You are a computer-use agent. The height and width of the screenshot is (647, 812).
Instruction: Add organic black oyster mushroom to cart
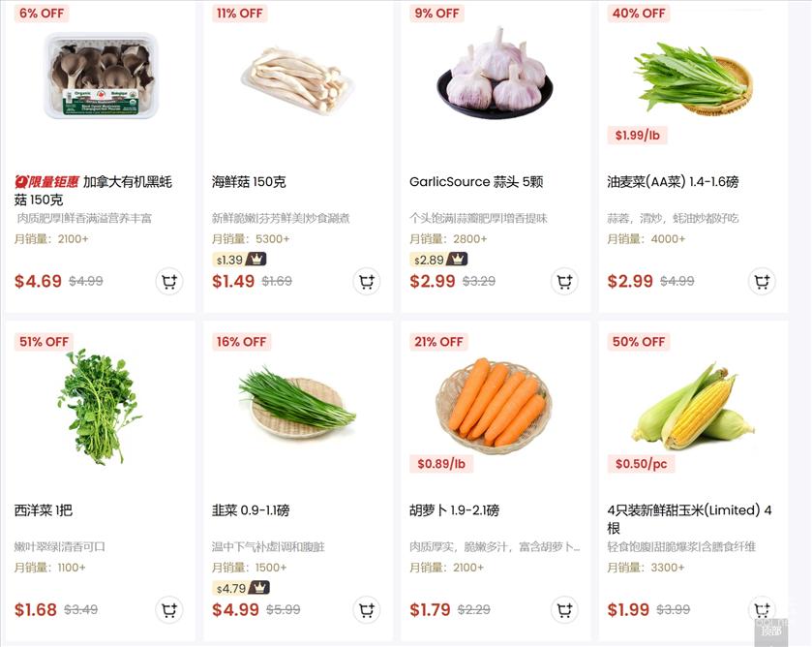[169, 282]
